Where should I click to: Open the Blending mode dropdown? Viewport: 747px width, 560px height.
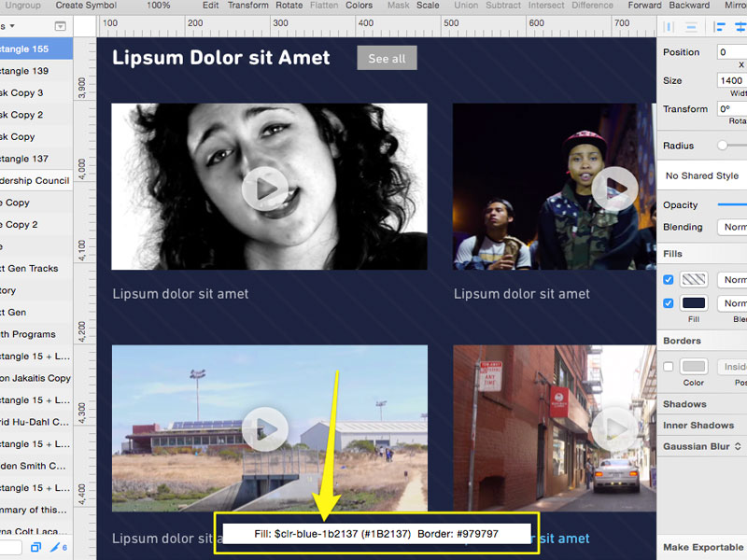pos(732,227)
